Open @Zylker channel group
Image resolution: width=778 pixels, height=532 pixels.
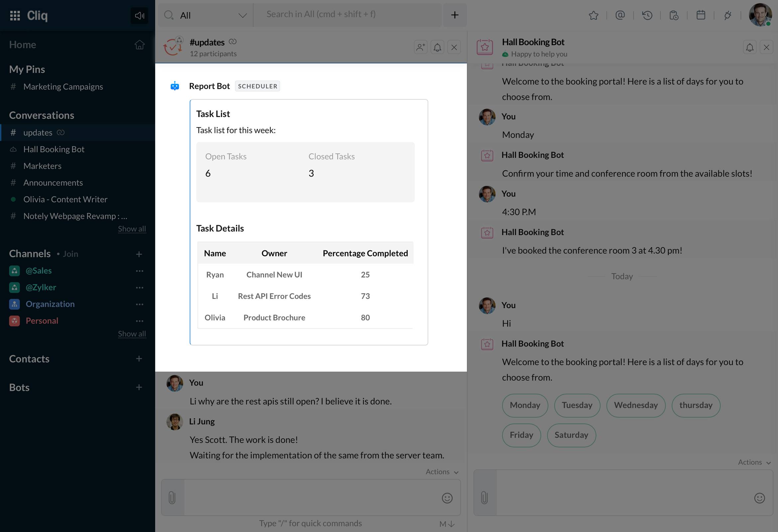(x=41, y=287)
